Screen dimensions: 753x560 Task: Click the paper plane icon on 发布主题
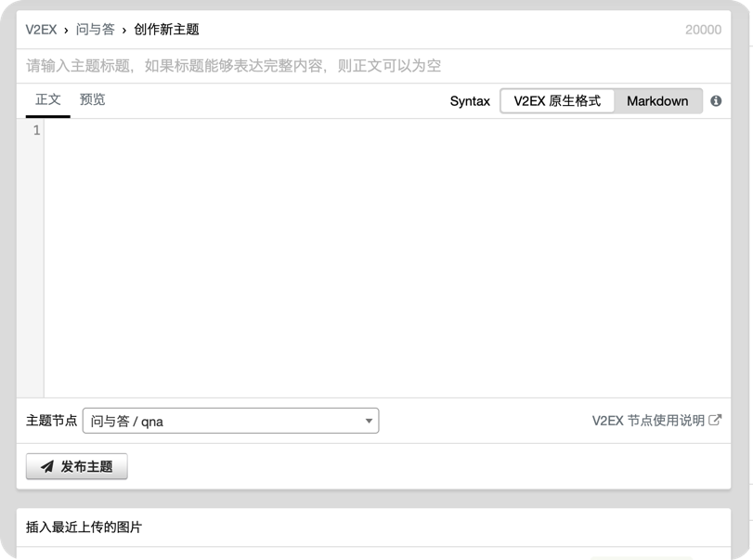(46, 467)
